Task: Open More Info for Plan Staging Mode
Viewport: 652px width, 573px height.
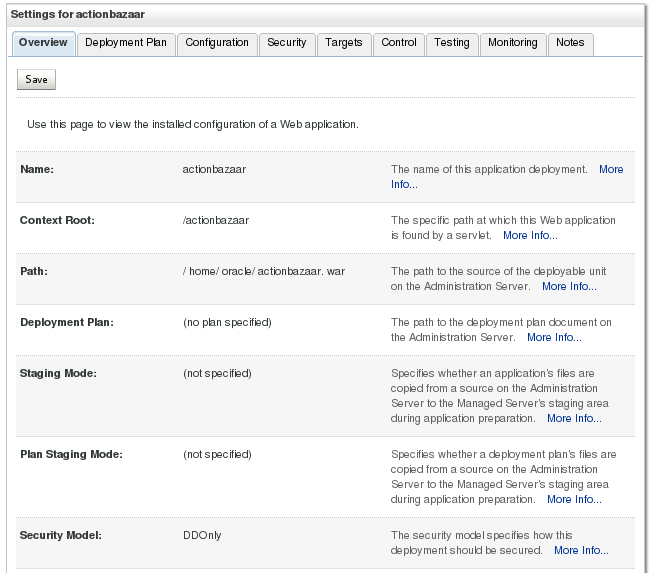Action: pos(574,499)
